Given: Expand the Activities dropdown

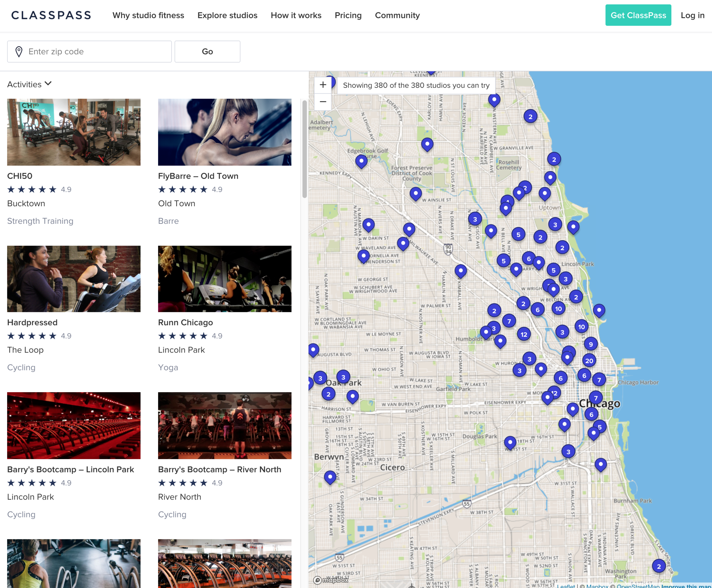Looking at the screenshot, I should [30, 84].
